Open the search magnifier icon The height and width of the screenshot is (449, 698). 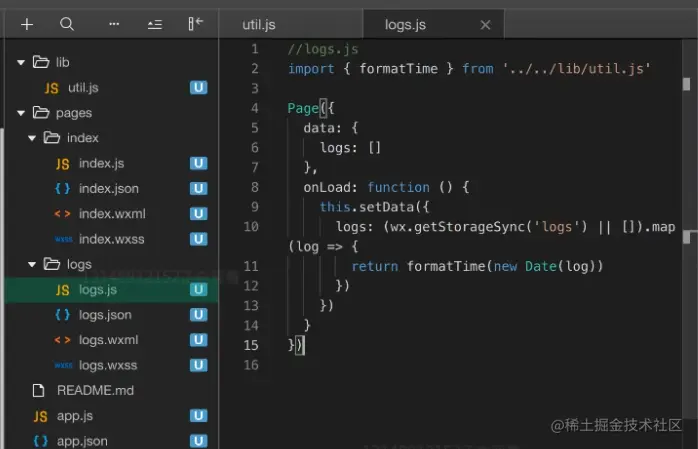pyautogui.click(x=67, y=24)
